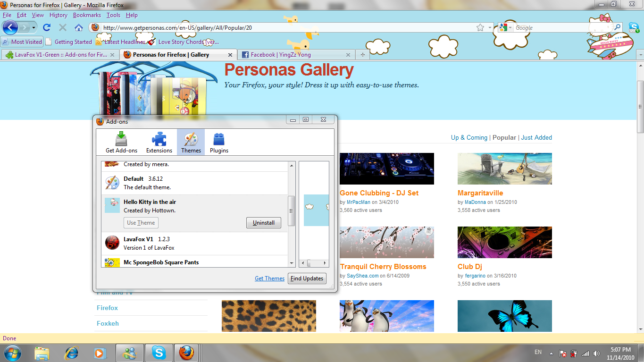This screenshot has width=644, height=362.
Task: Click the leopard print persona thumbnail
Action: 269,316
